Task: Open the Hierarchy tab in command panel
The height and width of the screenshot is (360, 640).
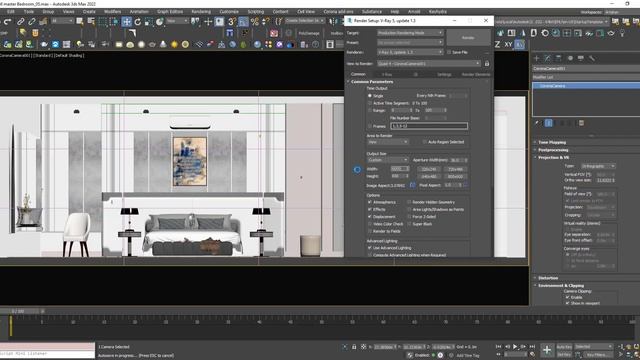Action: (x=559, y=58)
